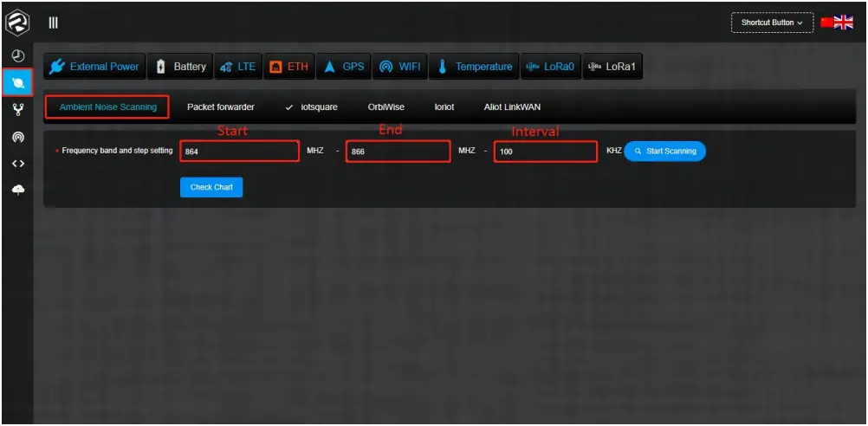Screen dimensions: 868x426
Task: Open the code brackets sidebar icon
Action: click(x=17, y=164)
